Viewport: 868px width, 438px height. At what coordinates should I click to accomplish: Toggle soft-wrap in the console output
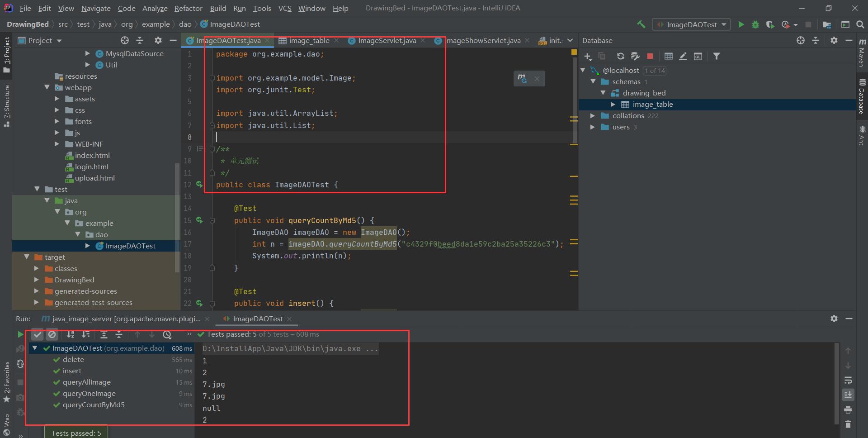tap(848, 380)
